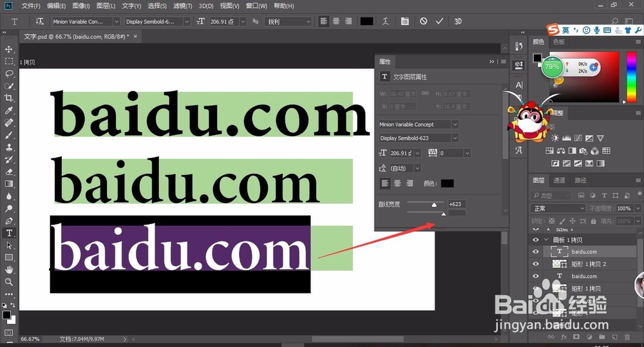Screen dimensions: 644x347
Task: Select the 矩形 1 拷贝 2 layer thumbnail
Action: point(560,264)
